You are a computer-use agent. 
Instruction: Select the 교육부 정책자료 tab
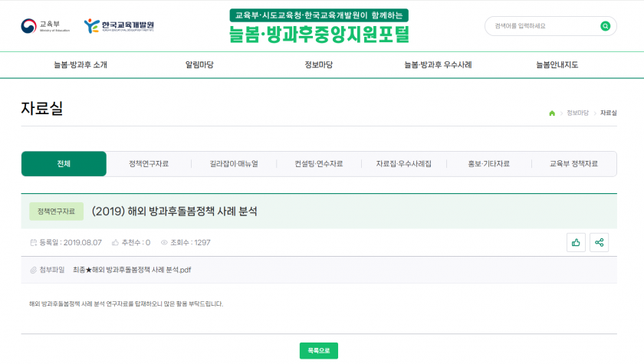pos(573,164)
